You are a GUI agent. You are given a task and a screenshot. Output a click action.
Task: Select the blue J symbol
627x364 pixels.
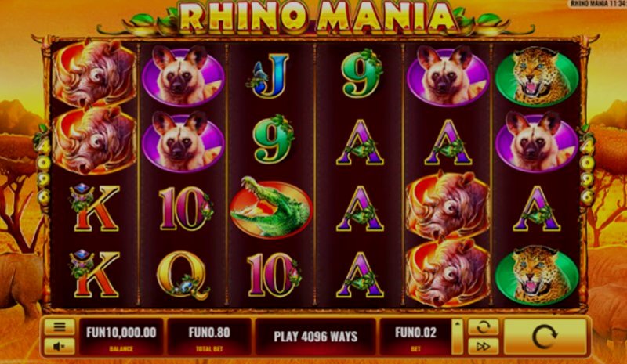(270, 76)
